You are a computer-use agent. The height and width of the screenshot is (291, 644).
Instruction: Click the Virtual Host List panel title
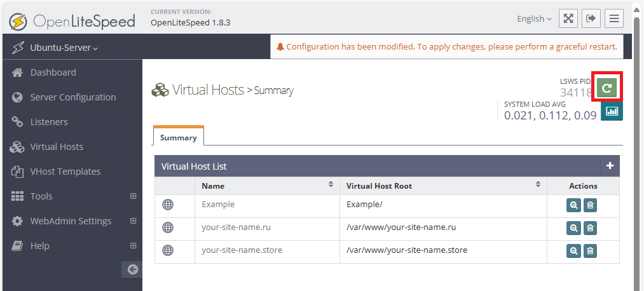pos(194,166)
